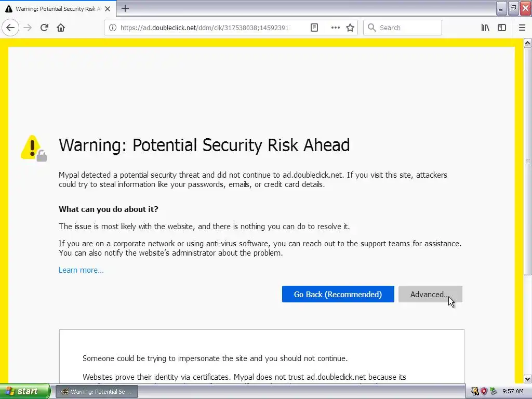Screen dimensions: 532x399
Task: Minimize the browser window
Action: click(x=501, y=8)
